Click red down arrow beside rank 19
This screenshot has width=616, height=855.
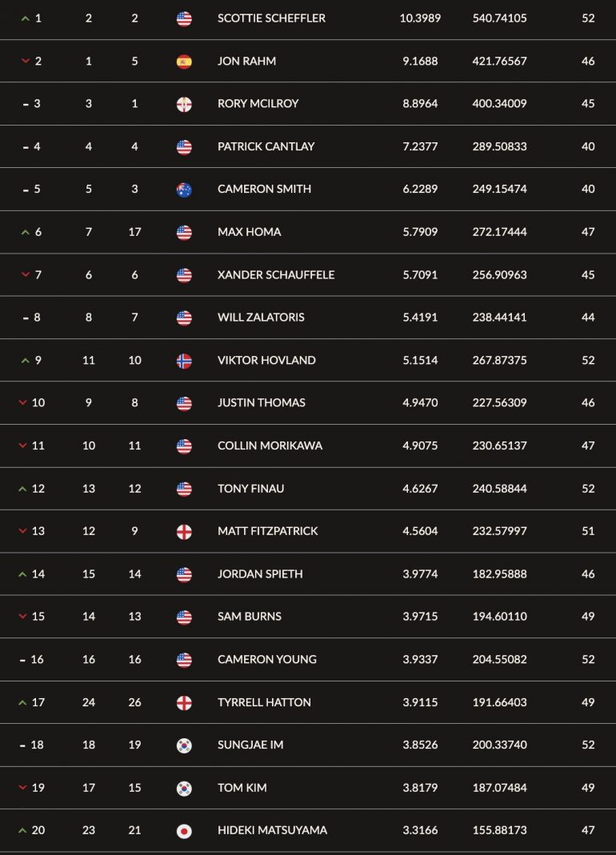(22, 788)
